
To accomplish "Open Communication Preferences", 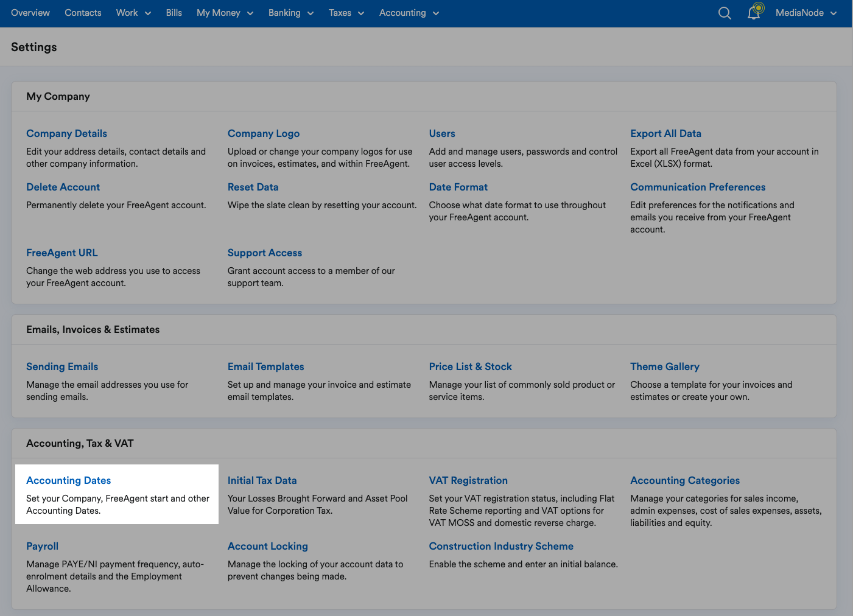I will [698, 187].
